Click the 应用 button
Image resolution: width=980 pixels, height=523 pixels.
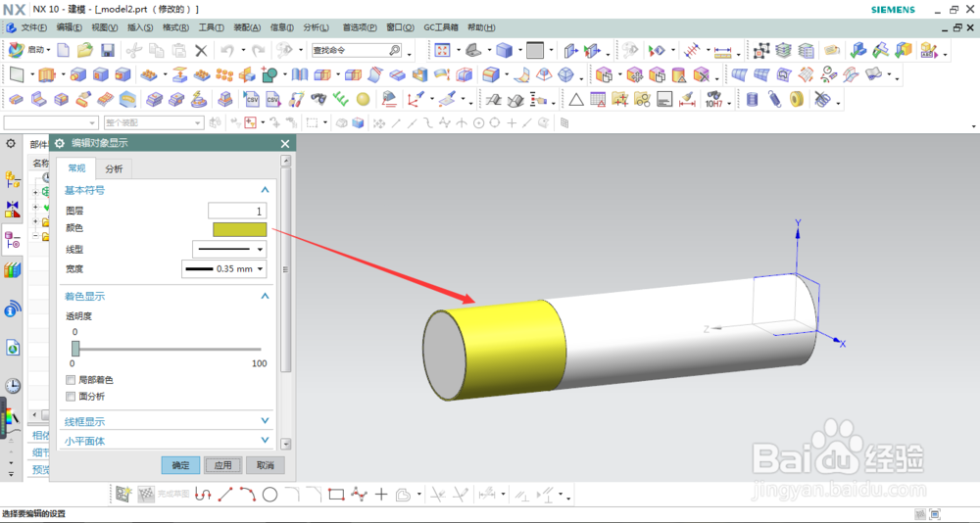click(x=223, y=465)
